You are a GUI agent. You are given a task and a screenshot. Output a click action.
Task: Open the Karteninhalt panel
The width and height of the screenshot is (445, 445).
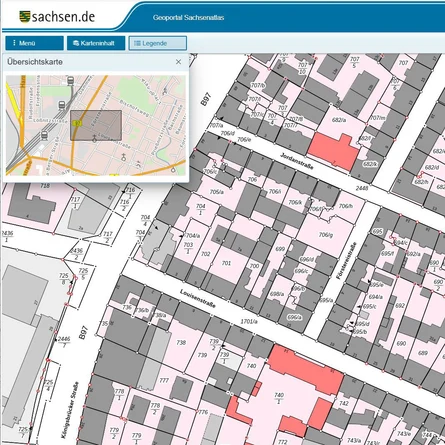click(x=96, y=43)
